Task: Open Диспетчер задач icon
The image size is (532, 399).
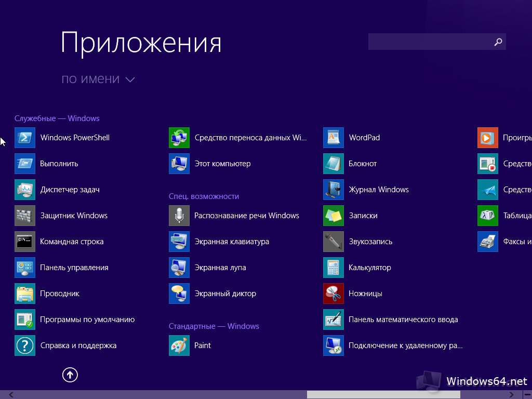Action: point(25,190)
